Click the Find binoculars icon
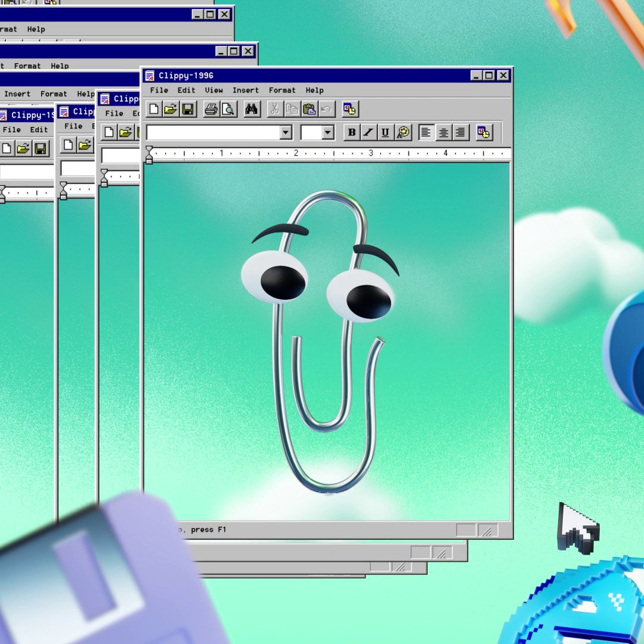Image resolution: width=644 pixels, height=644 pixels. pos(252,109)
